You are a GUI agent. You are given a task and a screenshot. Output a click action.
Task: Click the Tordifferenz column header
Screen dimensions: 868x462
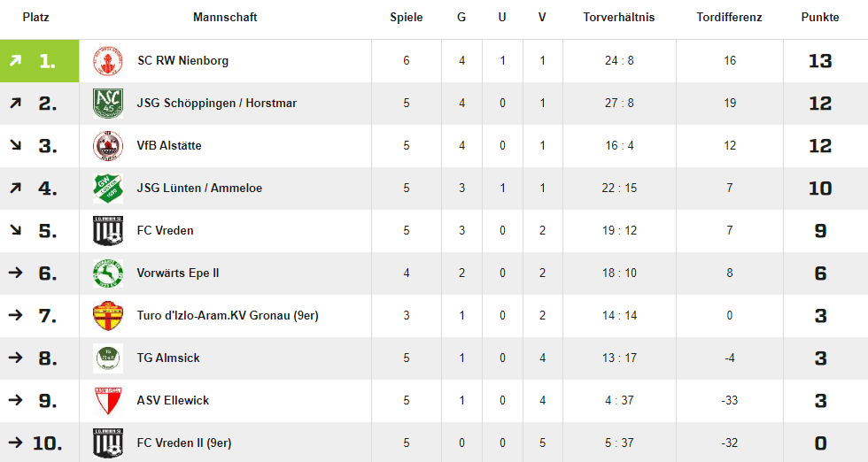point(729,17)
